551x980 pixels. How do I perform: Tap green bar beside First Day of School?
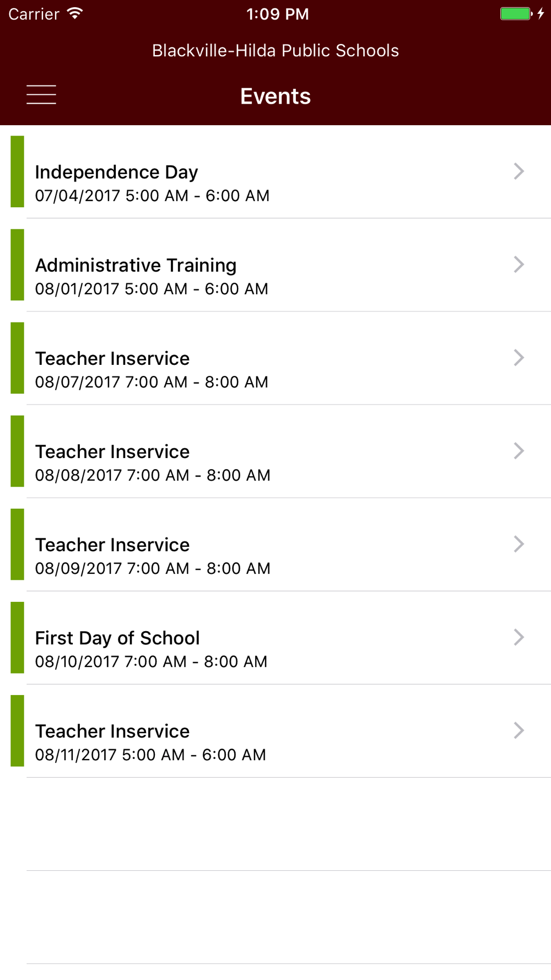pyautogui.click(x=18, y=637)
